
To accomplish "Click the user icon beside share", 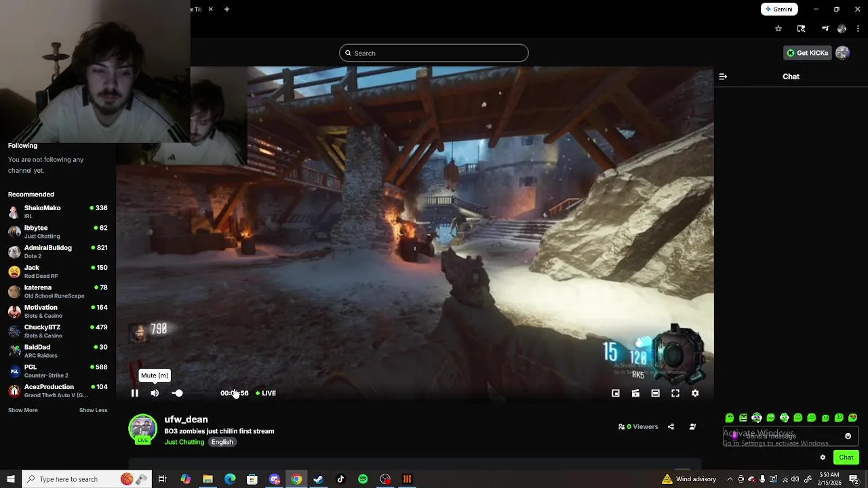I will pyautogui.click(x=692, y=427).
